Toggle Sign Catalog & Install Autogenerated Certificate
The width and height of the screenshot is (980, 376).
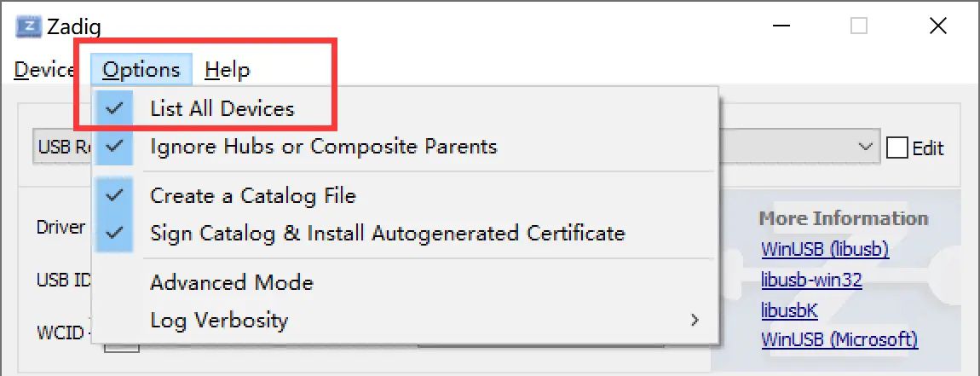(x=387, y=232)
